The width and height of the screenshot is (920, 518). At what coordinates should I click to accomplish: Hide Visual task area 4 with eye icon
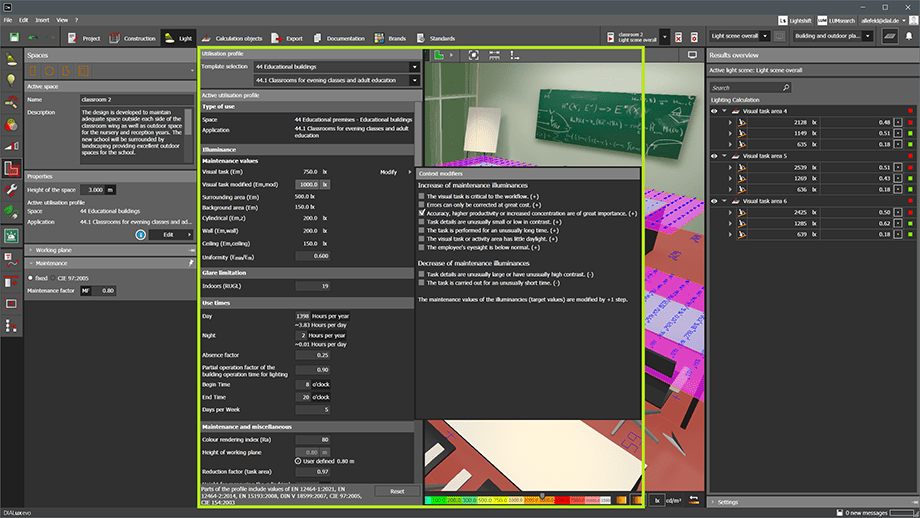(714, 111)
